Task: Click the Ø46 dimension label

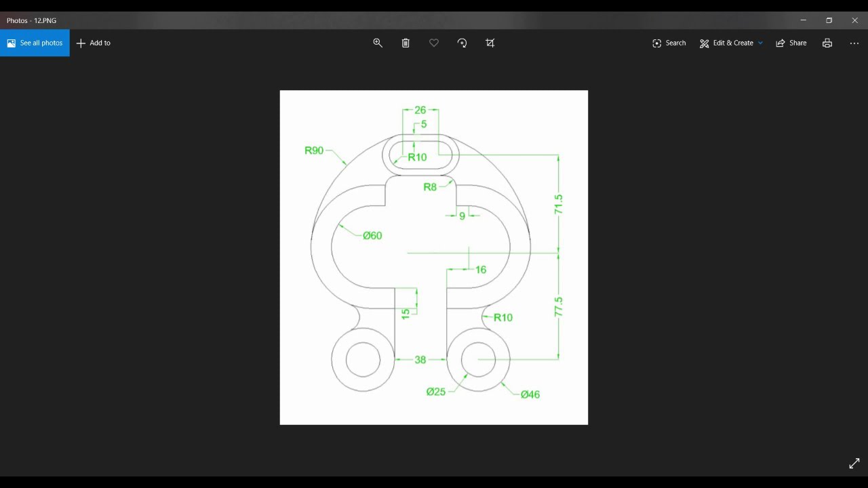Action: pos(530,394)
